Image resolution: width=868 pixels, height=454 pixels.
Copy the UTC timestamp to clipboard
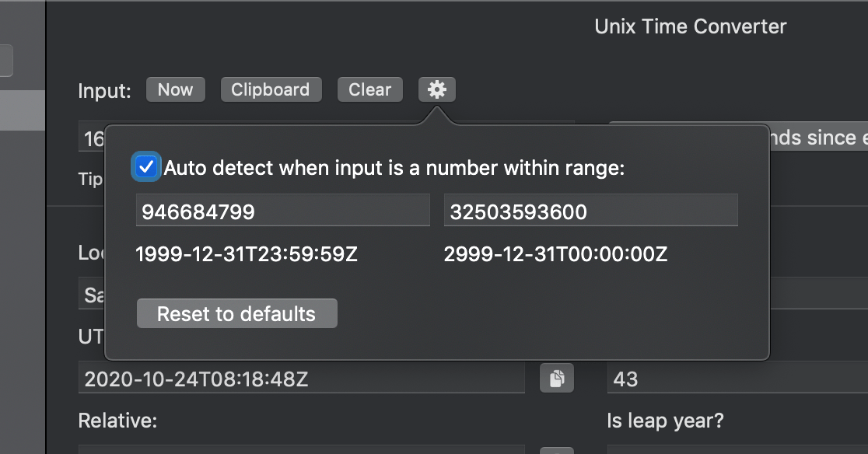[556, 378]
